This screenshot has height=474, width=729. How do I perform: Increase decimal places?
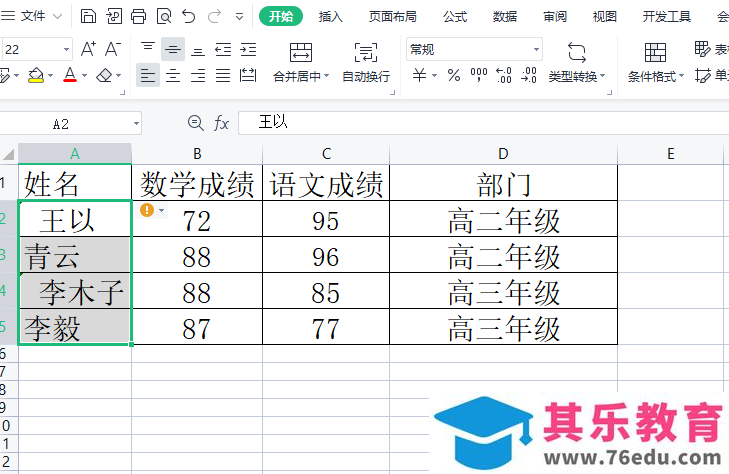pyautogui.click(x=504, y=75)
